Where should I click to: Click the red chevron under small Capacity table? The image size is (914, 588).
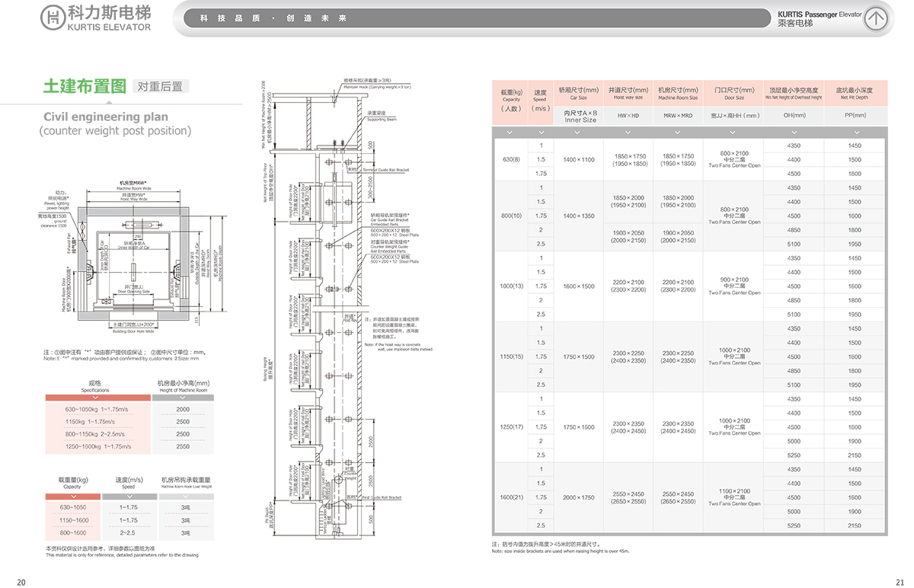(x=73, y=496)
